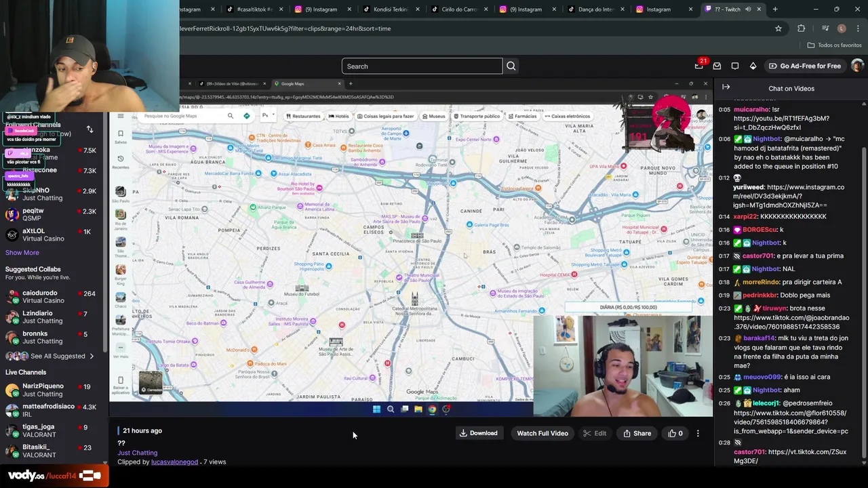Viewport: 868px width, 488px height.
Task: Open the Chrome extensions puzzle icon
Action: tap(801, 28)
